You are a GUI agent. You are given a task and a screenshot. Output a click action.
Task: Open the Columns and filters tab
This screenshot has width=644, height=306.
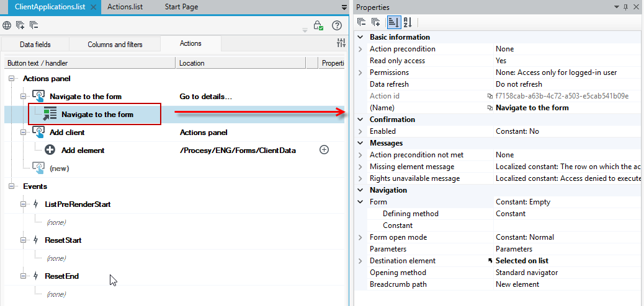click(x=115, y=44)
